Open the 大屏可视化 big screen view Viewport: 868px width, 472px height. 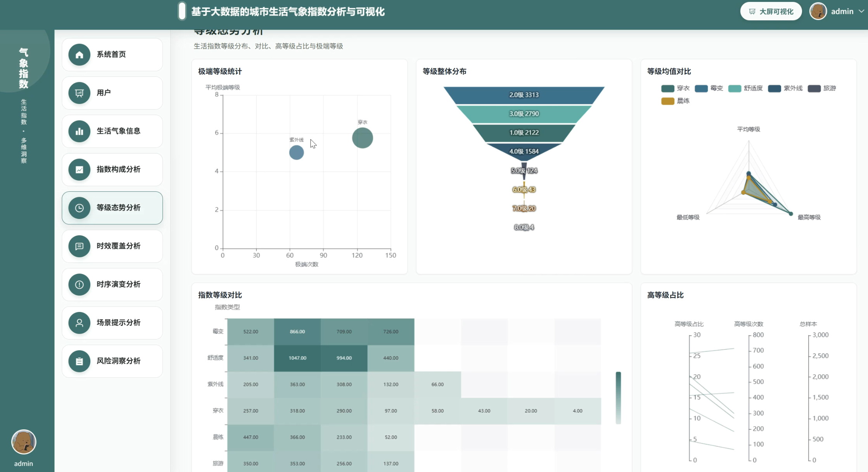tap(771, 12)
